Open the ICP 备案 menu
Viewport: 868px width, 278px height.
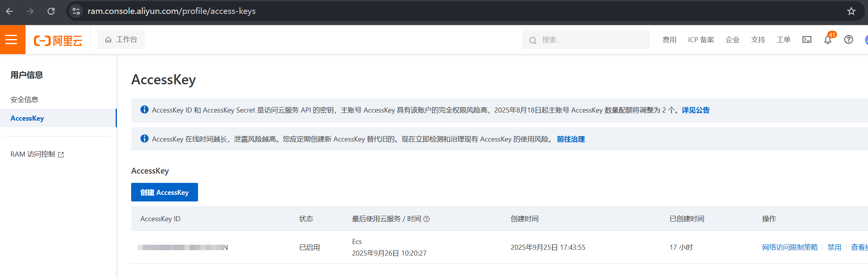[701, 40]
